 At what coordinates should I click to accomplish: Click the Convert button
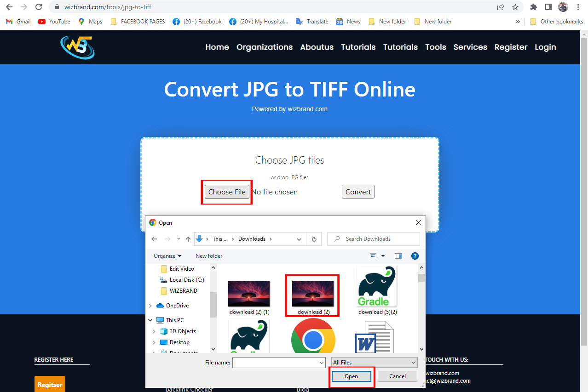(x=357, y=192)
